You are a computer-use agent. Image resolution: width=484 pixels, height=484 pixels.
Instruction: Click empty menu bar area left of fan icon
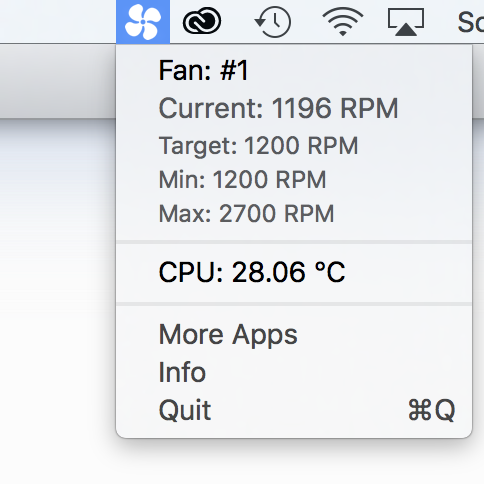58,22
